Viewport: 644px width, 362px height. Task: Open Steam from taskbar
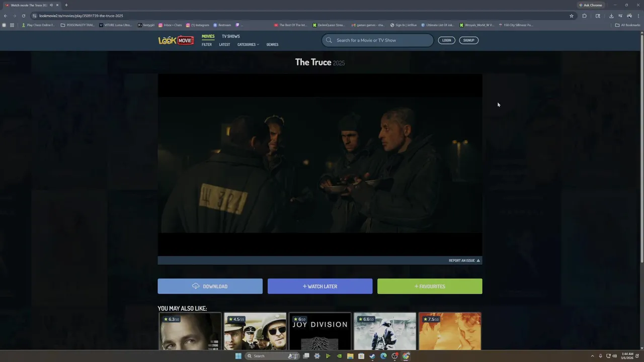[x=372, y=356]
